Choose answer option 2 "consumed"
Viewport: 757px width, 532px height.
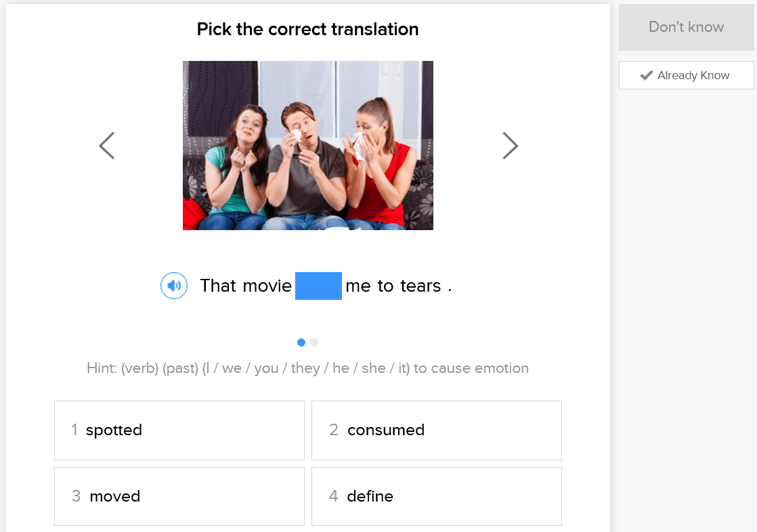(437, 430)
